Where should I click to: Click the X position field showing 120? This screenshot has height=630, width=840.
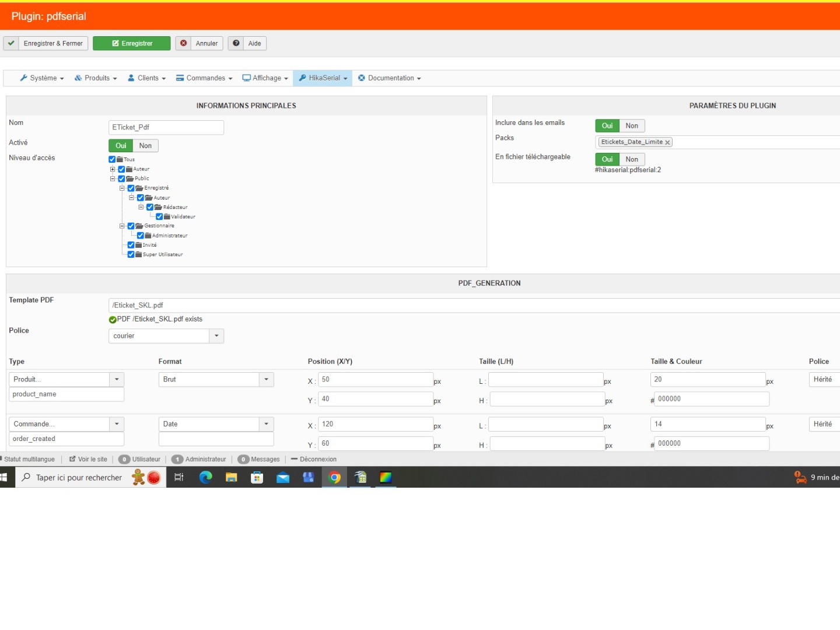point(376,424)
